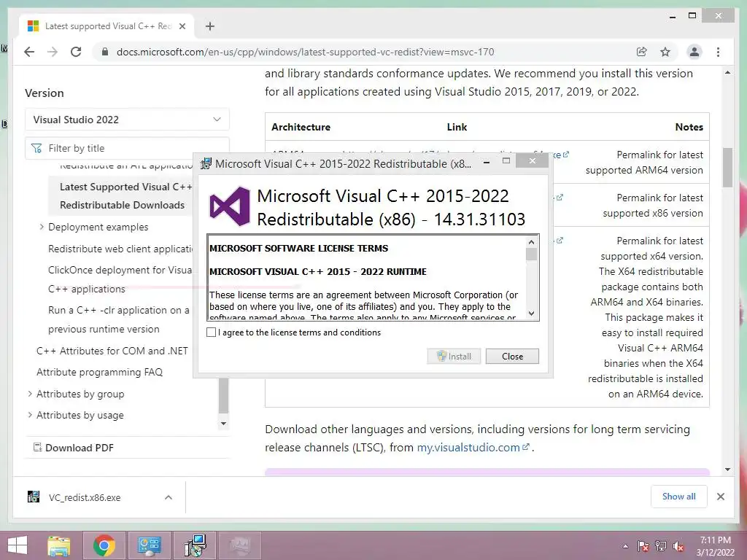Click the installer title bar icon
The width and height of the screenshot is (747, 560).
tap(206, 163)
